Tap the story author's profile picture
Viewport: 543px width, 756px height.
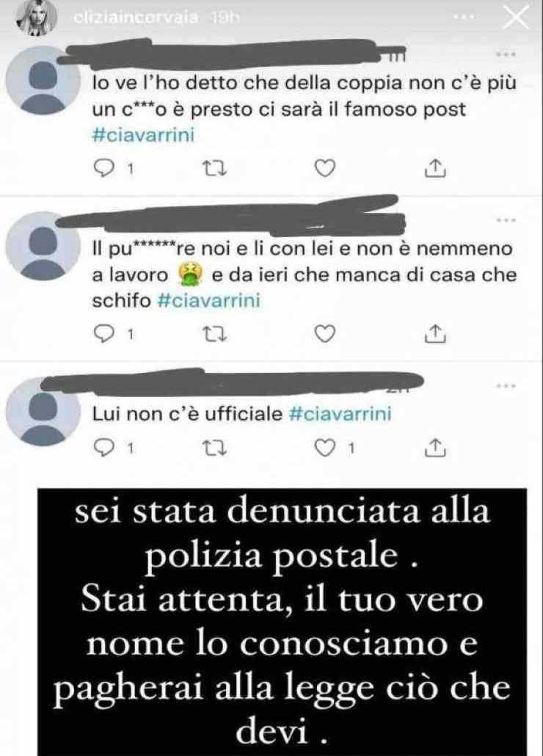click(x=37, y=19)
